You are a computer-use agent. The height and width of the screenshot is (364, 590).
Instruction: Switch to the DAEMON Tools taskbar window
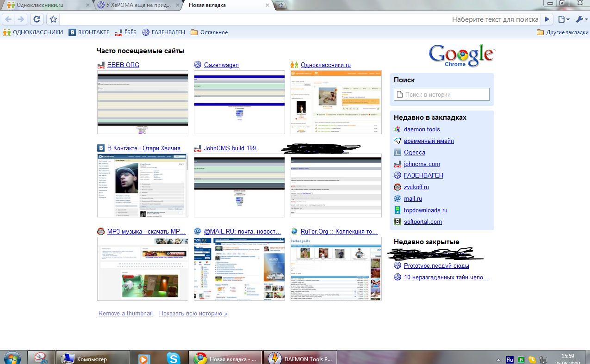(x=300, y=358)
